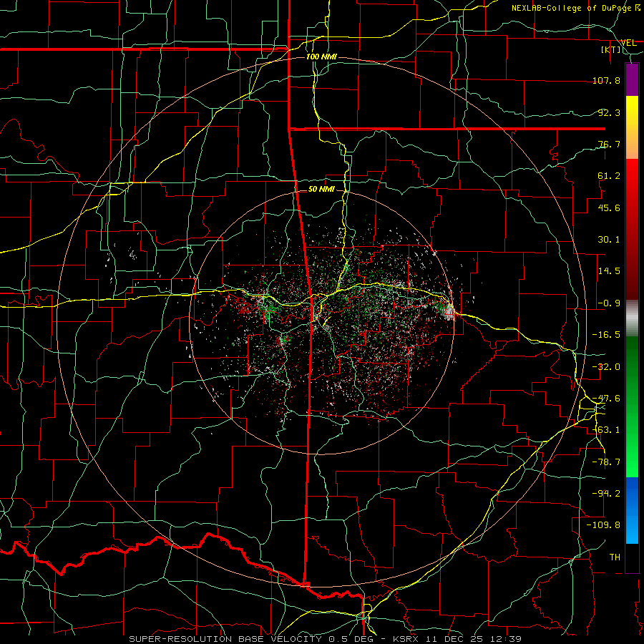
Task: Click the -16.5 velocity scale value
Action: click(606, 335)
